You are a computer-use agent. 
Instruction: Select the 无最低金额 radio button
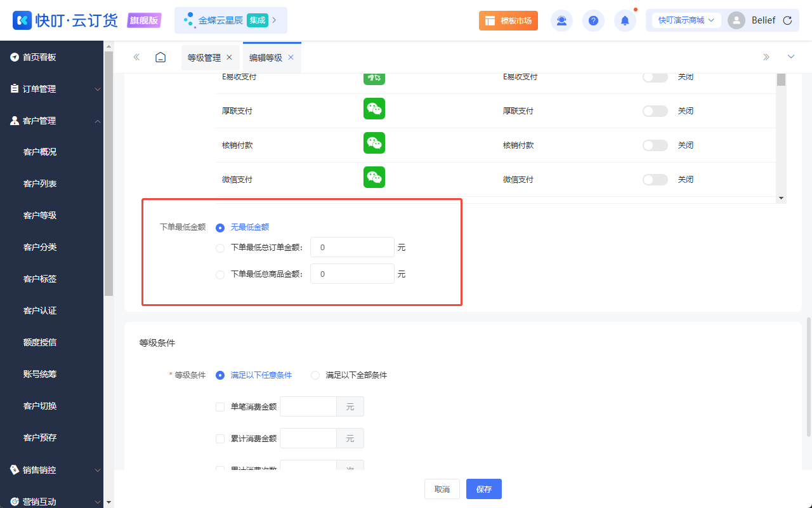tap(220, 227)
